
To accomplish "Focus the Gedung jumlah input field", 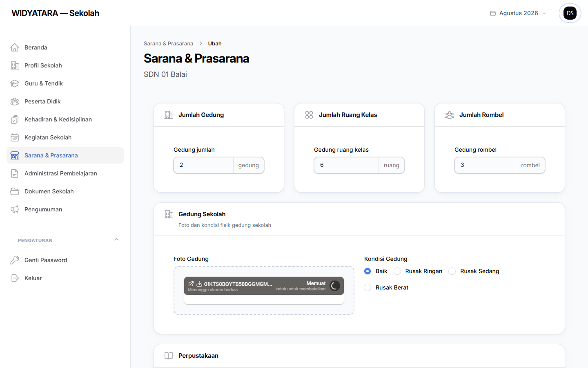I will tap(203, 165).
